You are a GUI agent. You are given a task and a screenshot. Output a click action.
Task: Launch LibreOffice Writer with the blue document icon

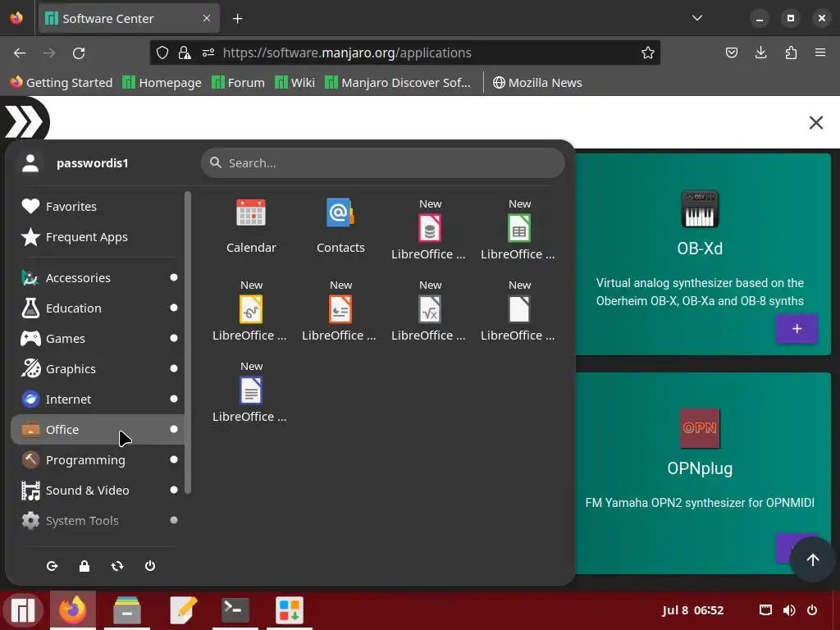251,391
